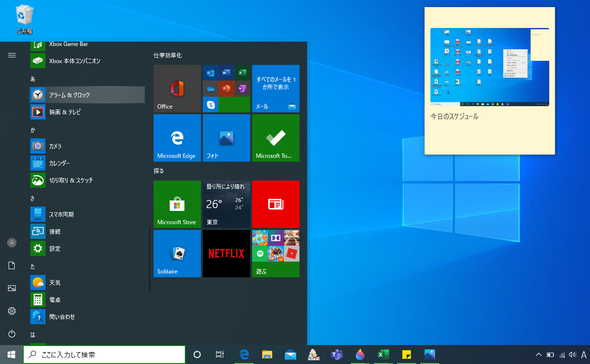Image resolution: width=590 pixels, height=364 pixels.
Task: Open Edge from the taskbar
Action: 245,355
